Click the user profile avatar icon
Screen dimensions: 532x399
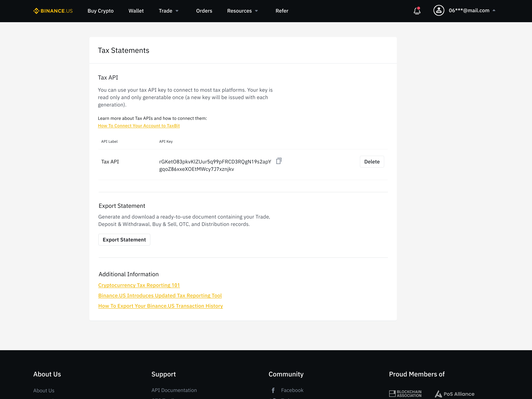coord(439,11)
